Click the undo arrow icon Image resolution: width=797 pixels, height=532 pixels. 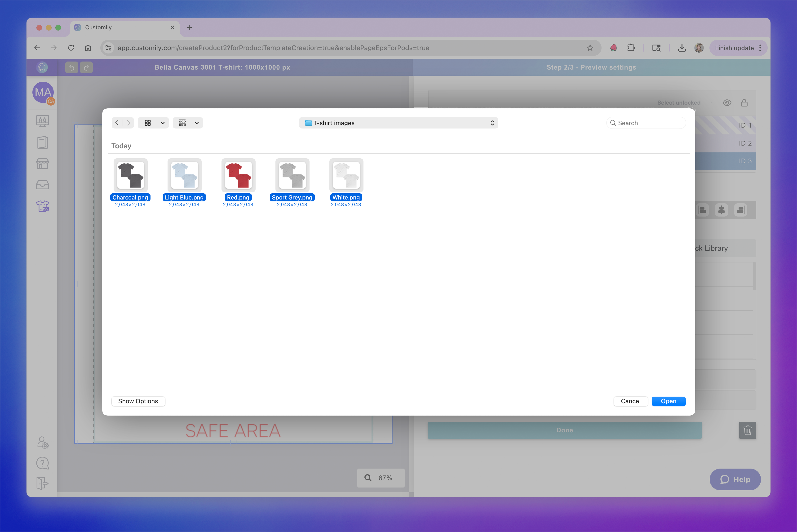72,67
